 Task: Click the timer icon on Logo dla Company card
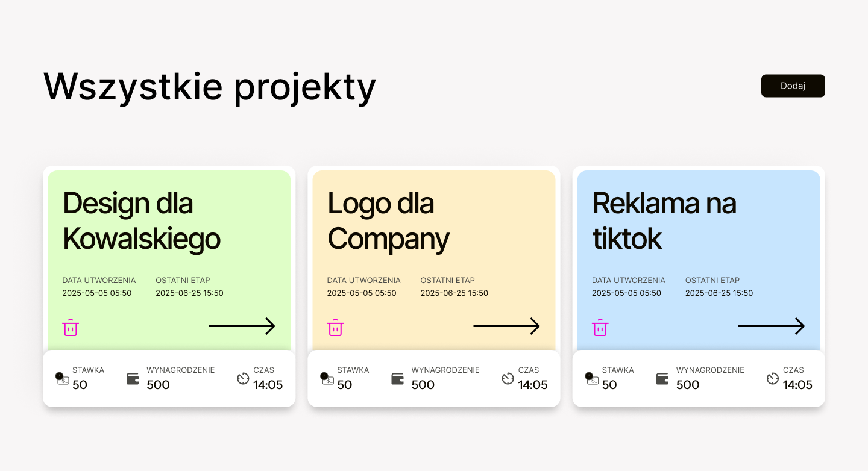point(508,378)
